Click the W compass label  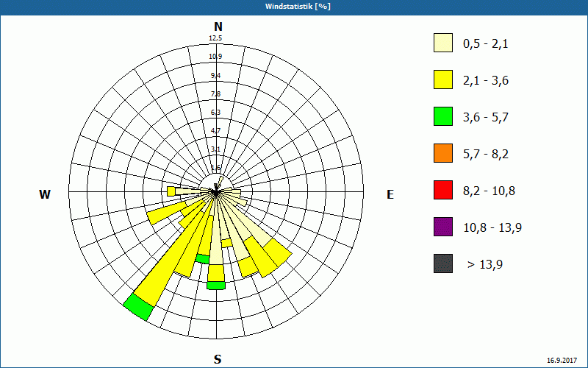(45, 194)
